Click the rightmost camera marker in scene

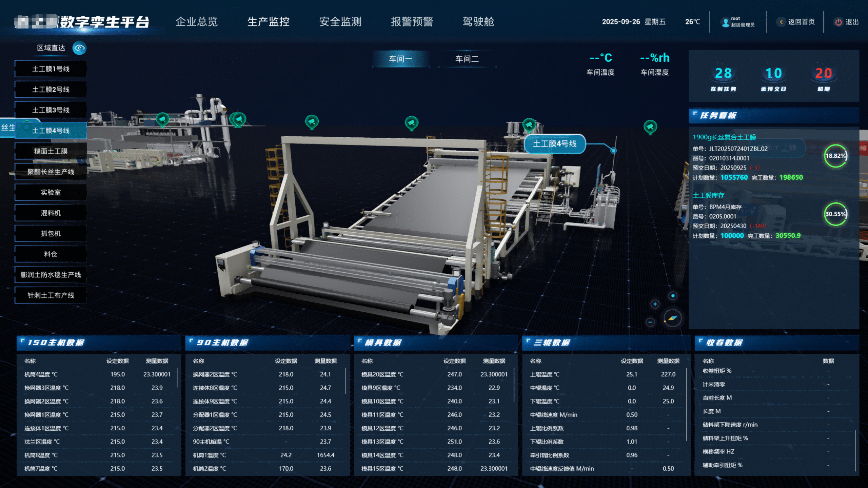pyautogui.click(x=650, y=127)
